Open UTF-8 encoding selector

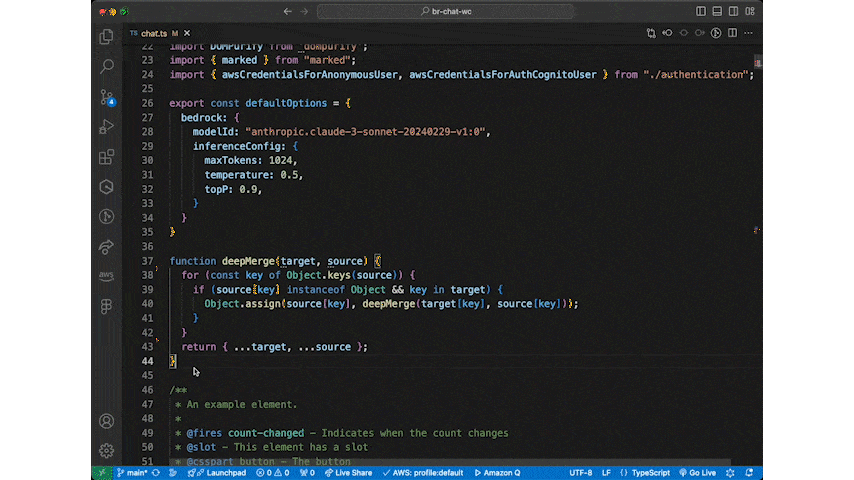tap(580, 473)
